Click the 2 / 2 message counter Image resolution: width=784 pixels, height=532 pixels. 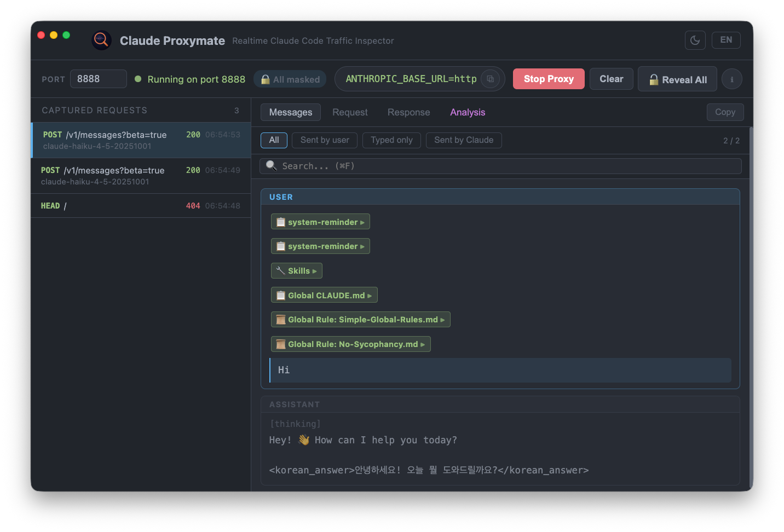[731, 141]
